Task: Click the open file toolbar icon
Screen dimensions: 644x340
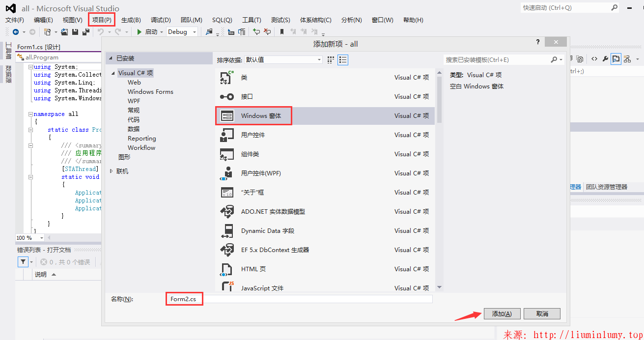Action: coord(64,32)
